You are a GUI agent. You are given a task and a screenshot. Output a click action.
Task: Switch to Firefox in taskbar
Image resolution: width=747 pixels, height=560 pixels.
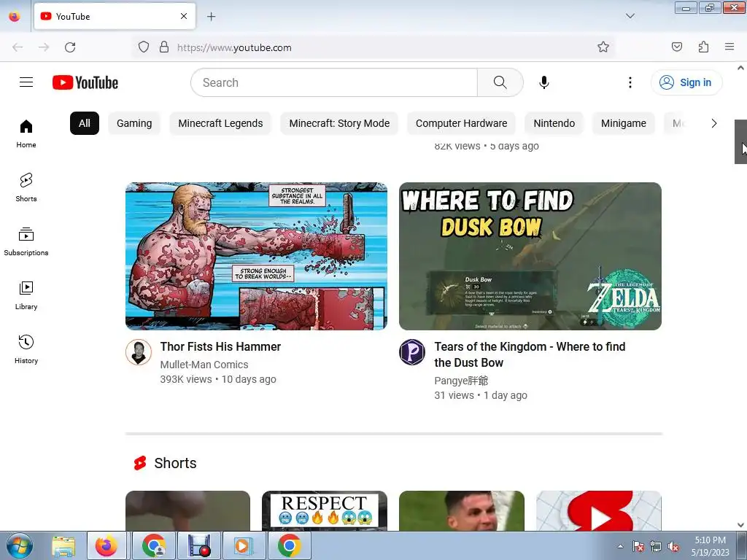point(107,545)
